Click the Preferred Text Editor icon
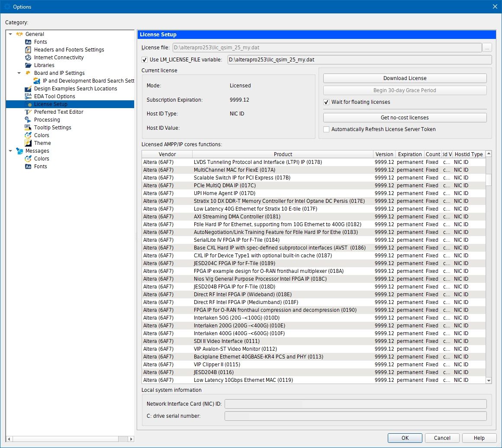Image resolution: width=502 pixels, height=448 pixels. click(x=29, y=112)
